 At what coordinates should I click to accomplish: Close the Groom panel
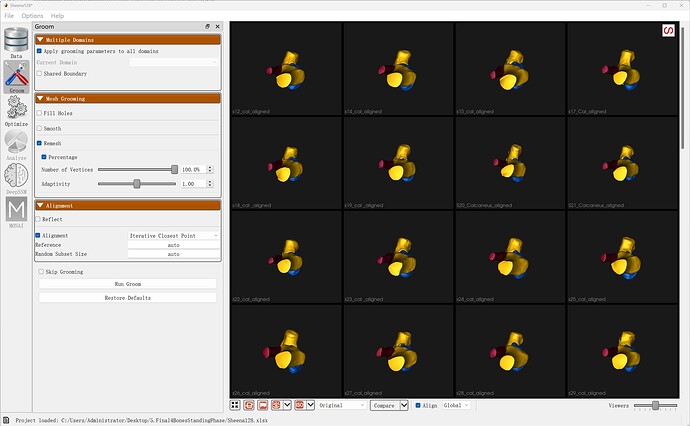coord(217,26)
